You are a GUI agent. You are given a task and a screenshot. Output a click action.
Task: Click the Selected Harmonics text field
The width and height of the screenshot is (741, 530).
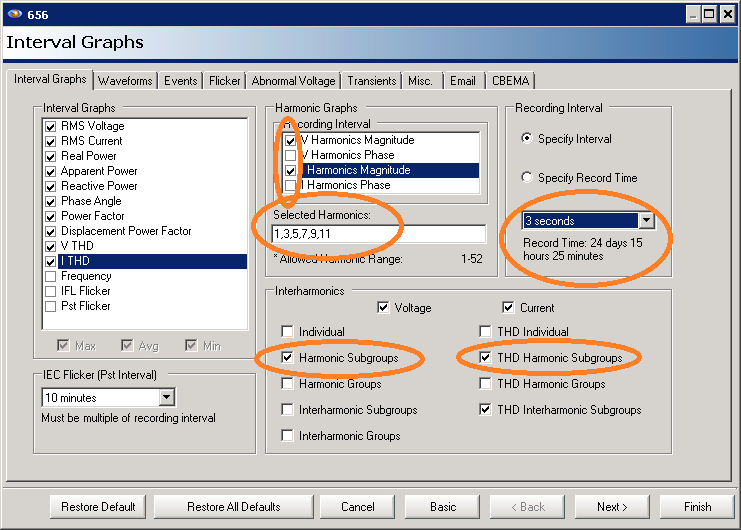click(x=378, y=234)
